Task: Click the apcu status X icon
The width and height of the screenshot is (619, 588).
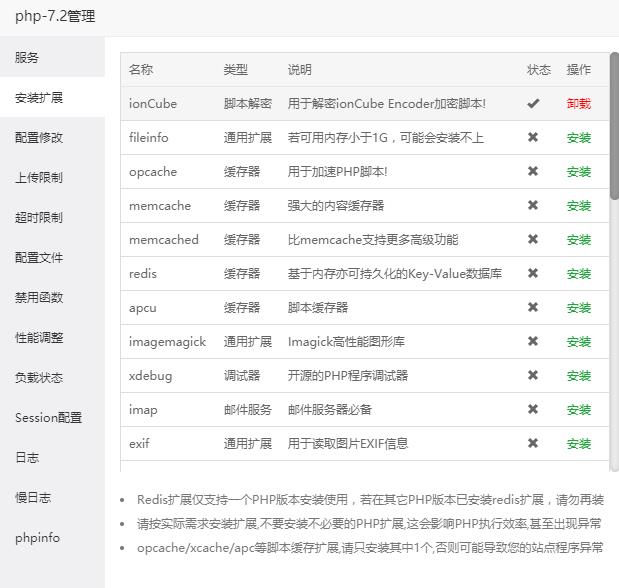Action: click(533, 307)
